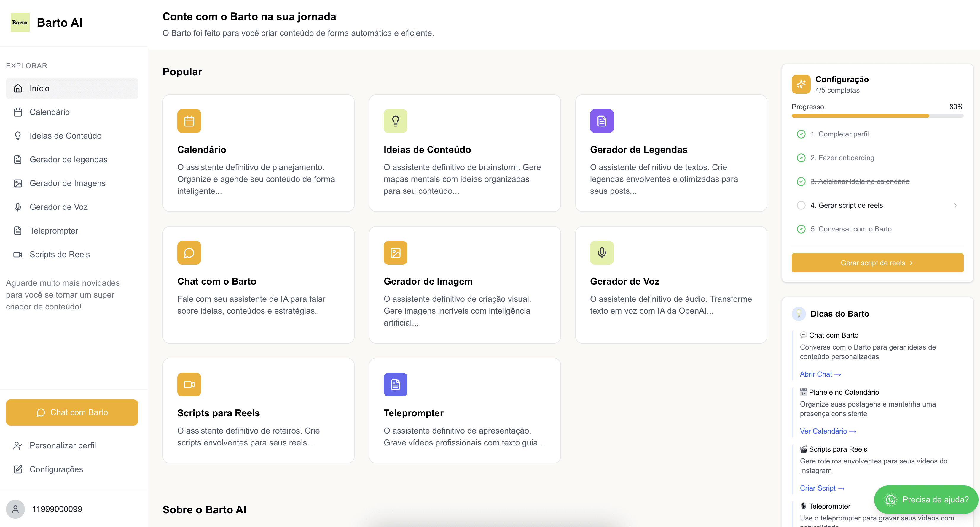This screenshot has height=527, width=980.
Task: Open the Gerador de Imagem card by its title
Action: [x=428, y=281]
